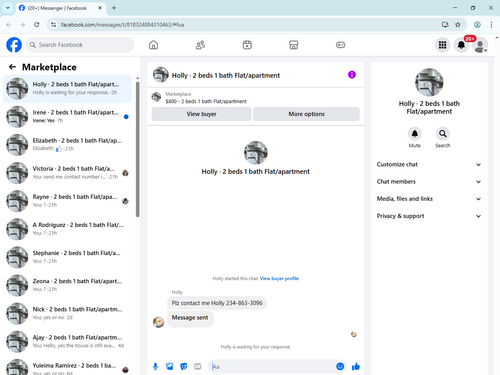
Task: Open the View buyer profile link
Action: [279, 279]
